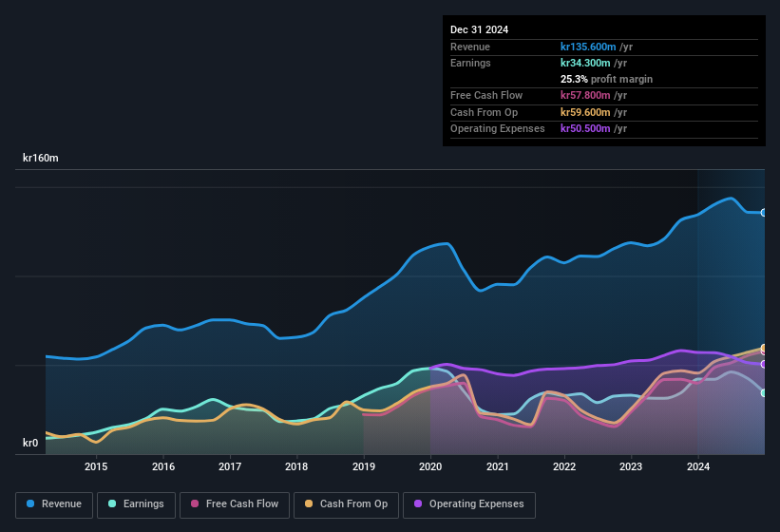
Task: Click the Operating Expenses tooltip label
Action: [498, 128]
